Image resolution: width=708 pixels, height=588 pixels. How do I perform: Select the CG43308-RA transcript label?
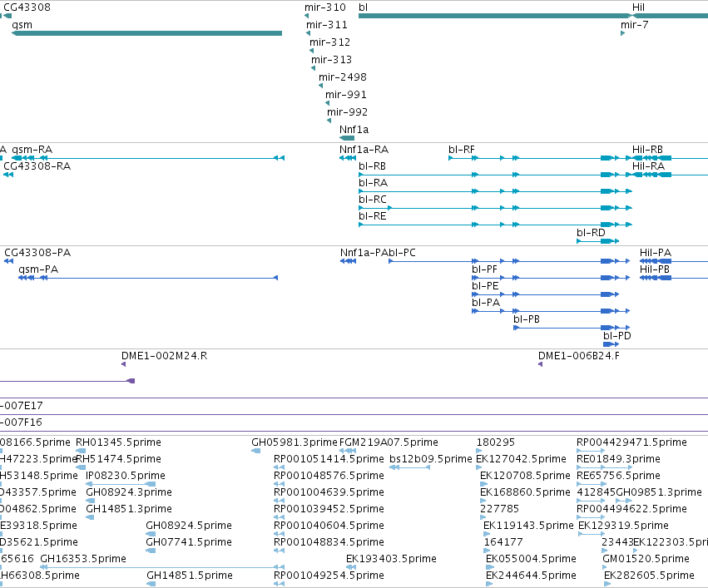pyautogui.click(x=37, y=166)
